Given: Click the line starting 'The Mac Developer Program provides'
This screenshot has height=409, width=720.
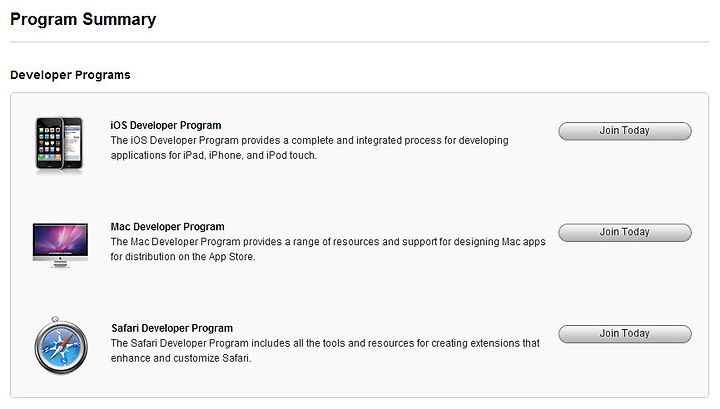Looking at the screenshot, I should point(328,242).
